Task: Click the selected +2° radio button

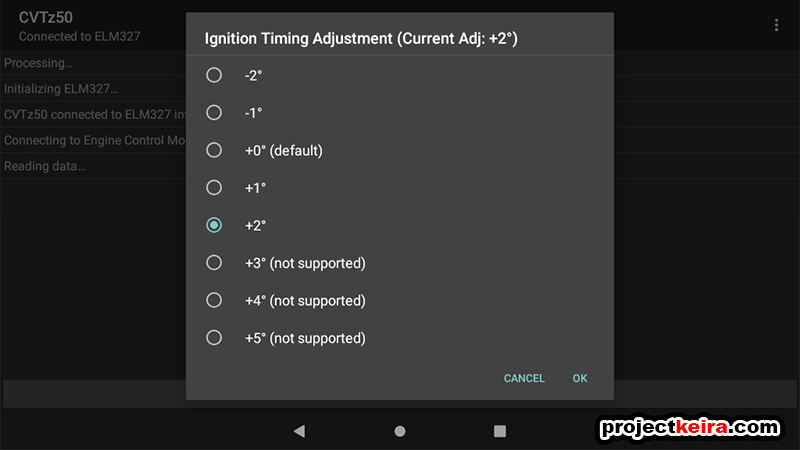Action: (214, 225)
